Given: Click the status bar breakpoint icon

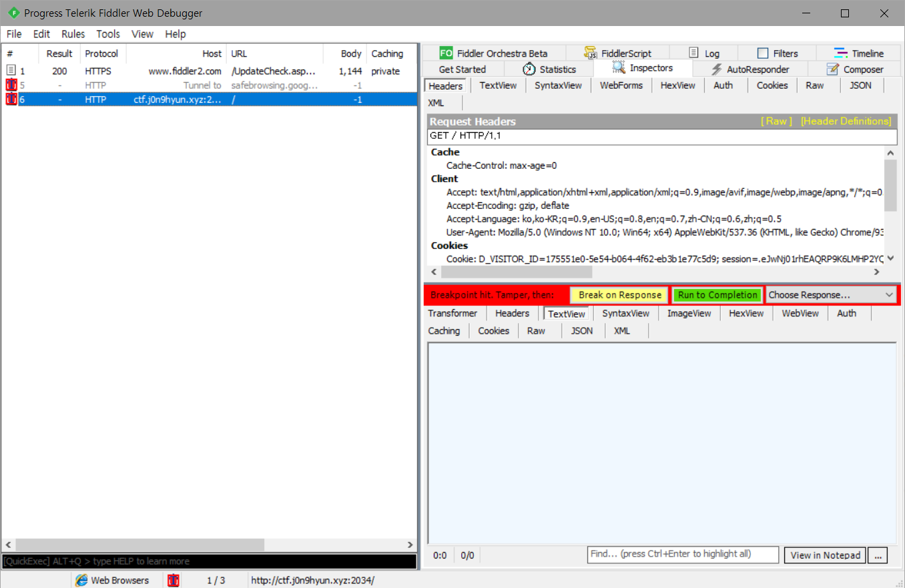Looking at the screenshot, I should [x=174, y=580].
